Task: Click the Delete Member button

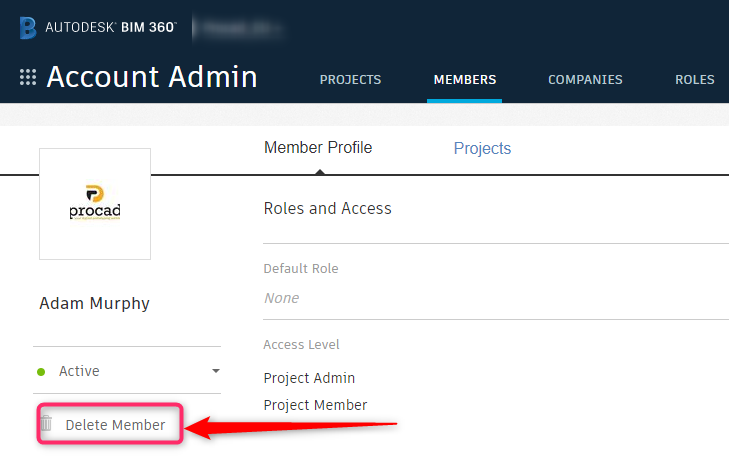Action: (110, 424)
